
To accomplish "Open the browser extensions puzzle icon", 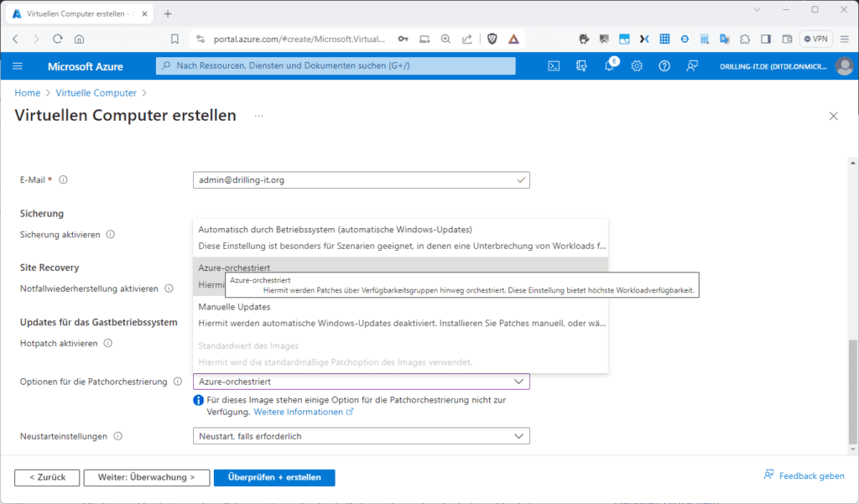I will coord(745,39).
